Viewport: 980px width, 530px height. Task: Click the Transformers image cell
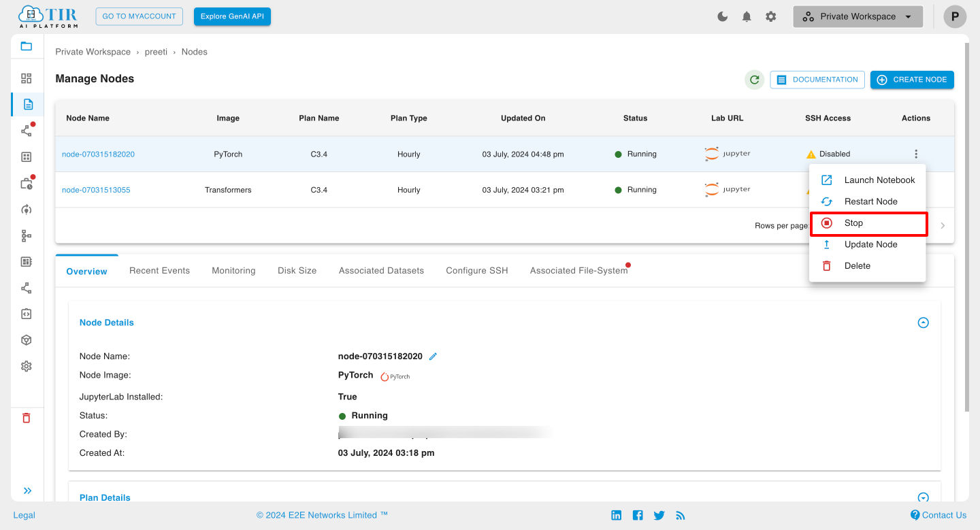click(228, 190)
